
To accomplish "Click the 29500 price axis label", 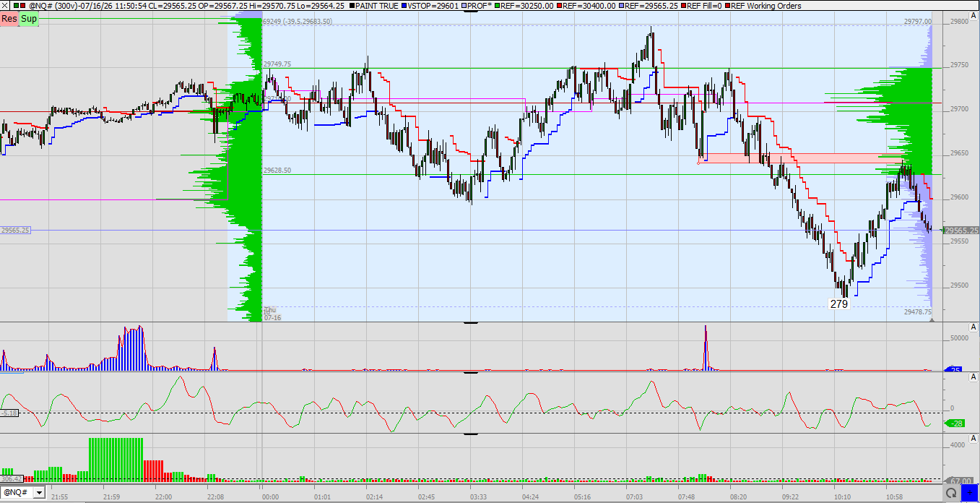I will 960,285.
